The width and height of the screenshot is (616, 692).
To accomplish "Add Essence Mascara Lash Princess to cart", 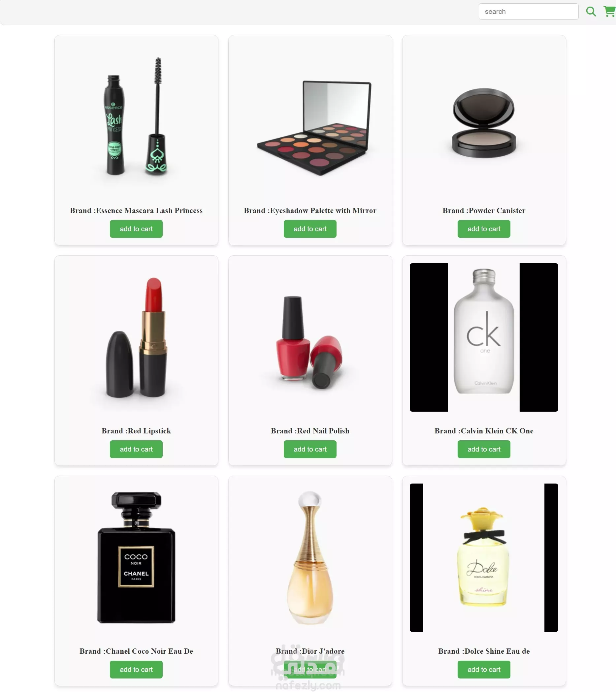I will click(136, 229).
